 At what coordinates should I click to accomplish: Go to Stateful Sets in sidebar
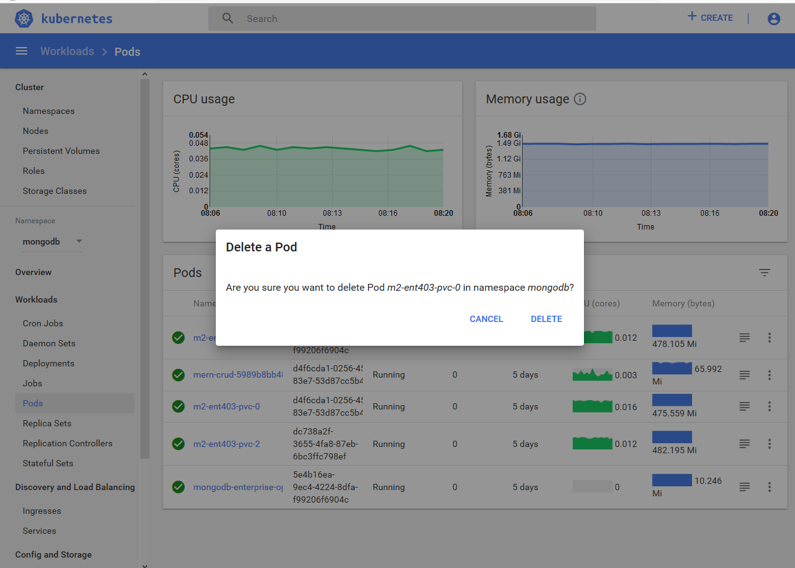coord(48,463)
